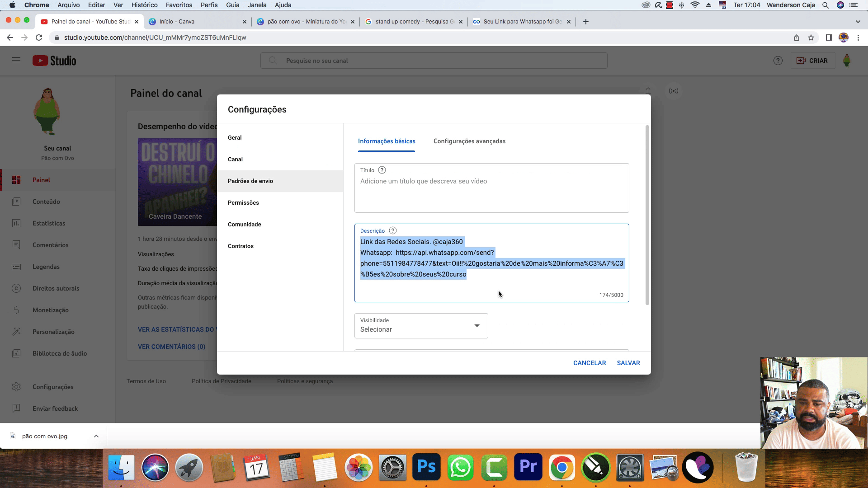Click the CANCELAR button
Viewport: 868px width, 488px height.
coord(589,363)
